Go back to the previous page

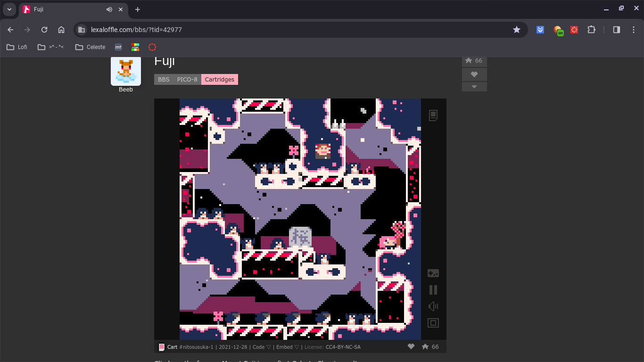(10, 30)
